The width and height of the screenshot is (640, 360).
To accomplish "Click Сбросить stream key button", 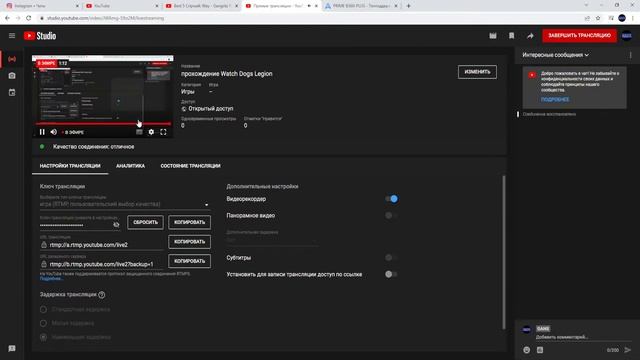I will tap(145, 222).
